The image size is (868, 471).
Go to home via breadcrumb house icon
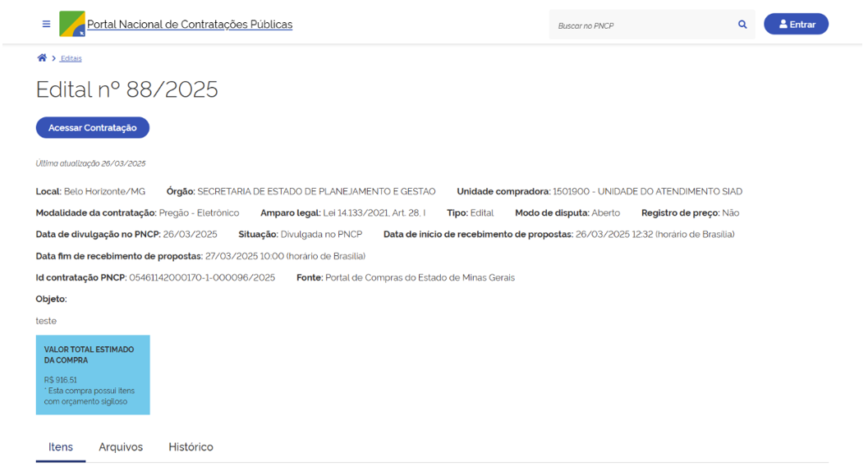[42, 57]
